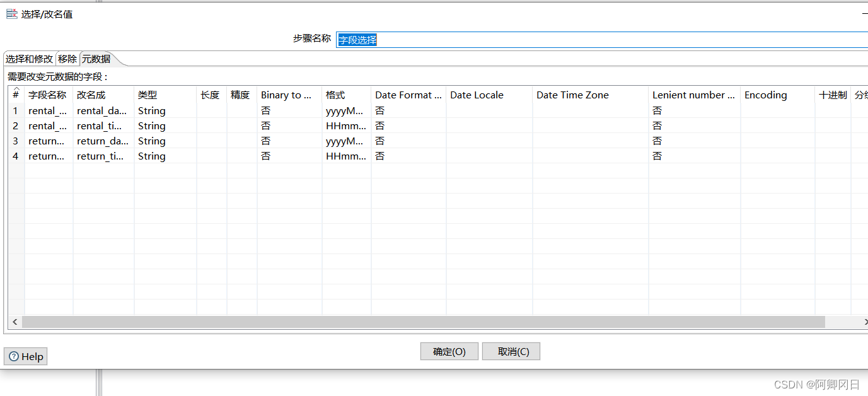This screenshot has height=396, width=868.
Task: Click the Select/Rename values window icon
Action: pyautogui.click(x=12, y=14)
